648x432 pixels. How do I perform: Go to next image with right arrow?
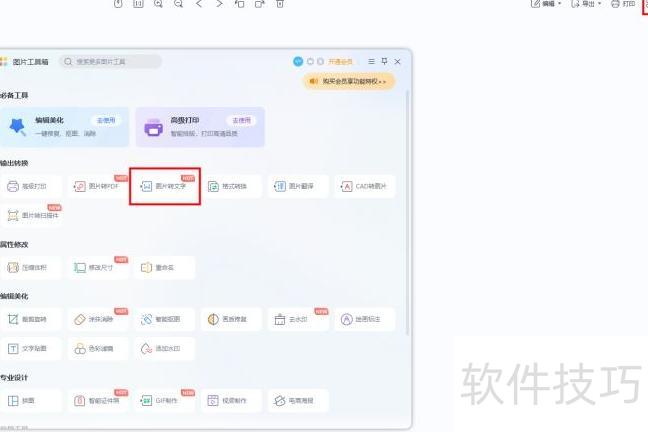219,4
